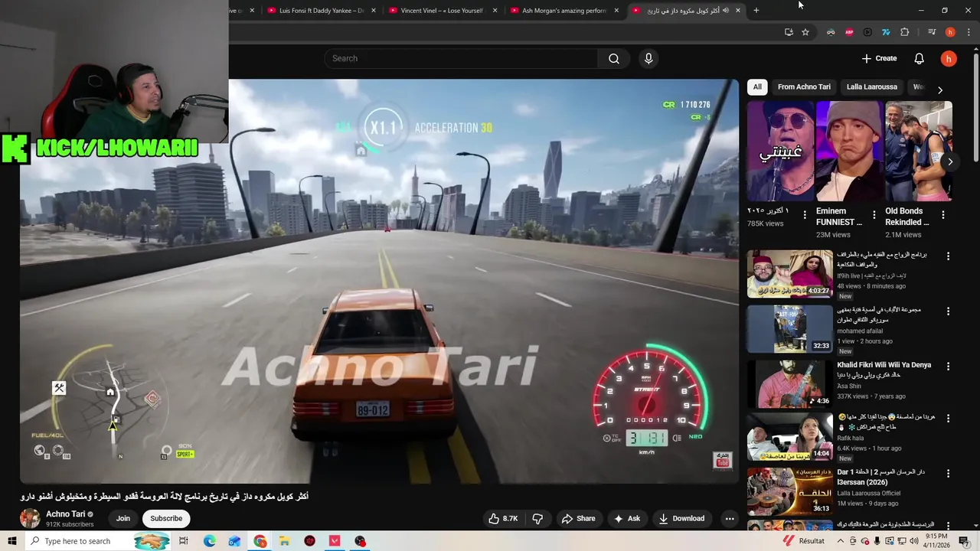This screenshot has width=980, height=551.
Task: Open the Old Bonds Rekindled short thumbnail
Action: click(918, 151)
